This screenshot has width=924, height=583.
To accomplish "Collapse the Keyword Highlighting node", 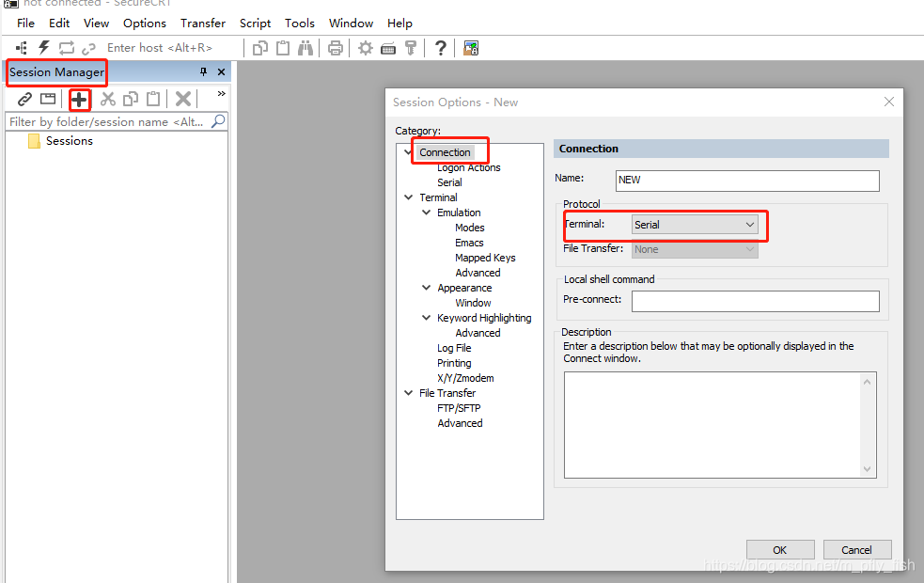I will pyautogui.click(x=426, y=318).
